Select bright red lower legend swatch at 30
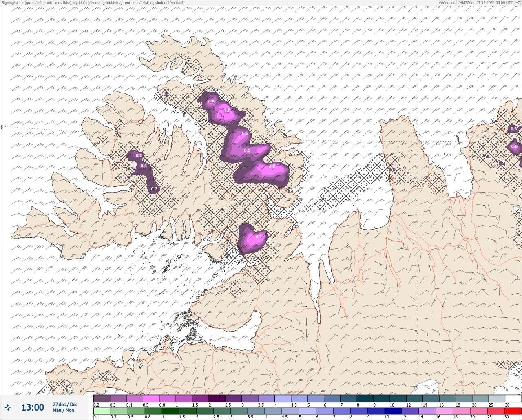The width and height of the screenshot is (522, 420). click(513, 411)
